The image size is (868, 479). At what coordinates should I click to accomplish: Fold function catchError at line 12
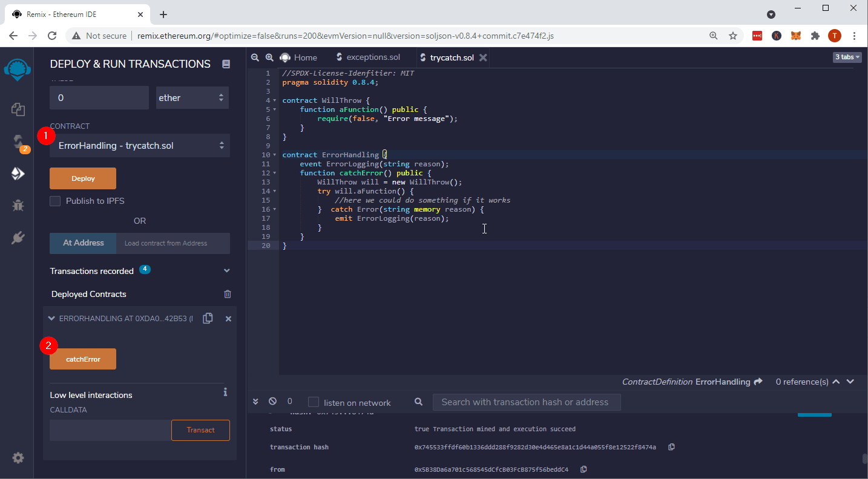tap(275, 173)
